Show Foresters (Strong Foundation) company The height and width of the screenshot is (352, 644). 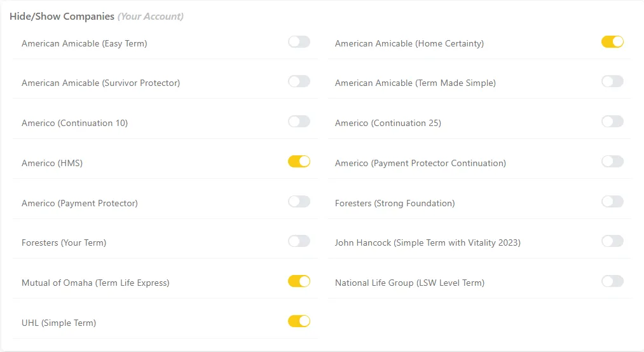coord(612,202)
